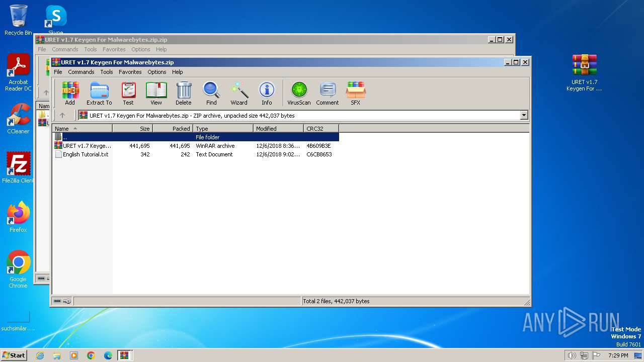Launch FileZilla Client desktop shortcut
This screenshot has width=644, height=362.
tap(18, 167)
